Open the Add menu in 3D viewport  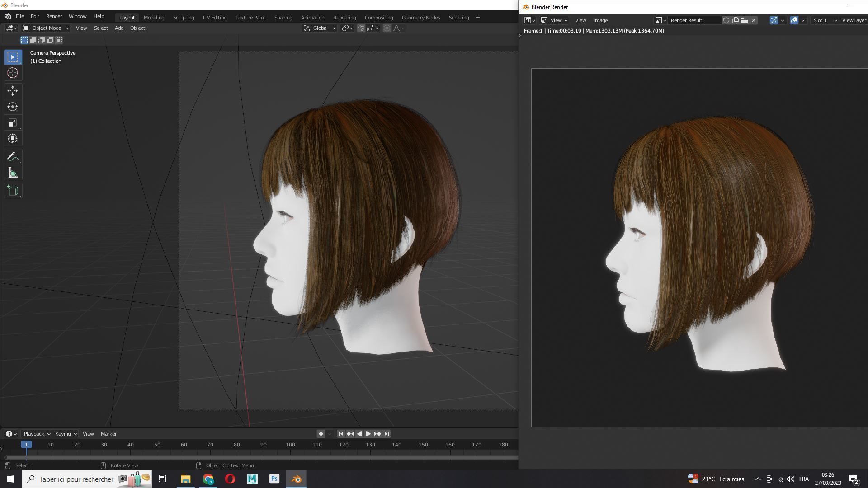coord(119,28)
